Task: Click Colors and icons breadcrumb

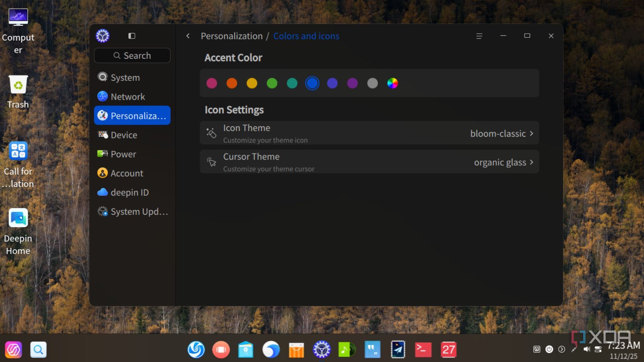Action: coord(306,36)
